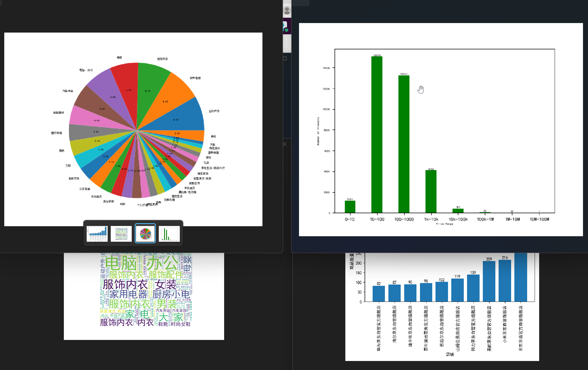588x370 pixels.
Task: Click the 1M-10M axis label
Action: [512, 219]
